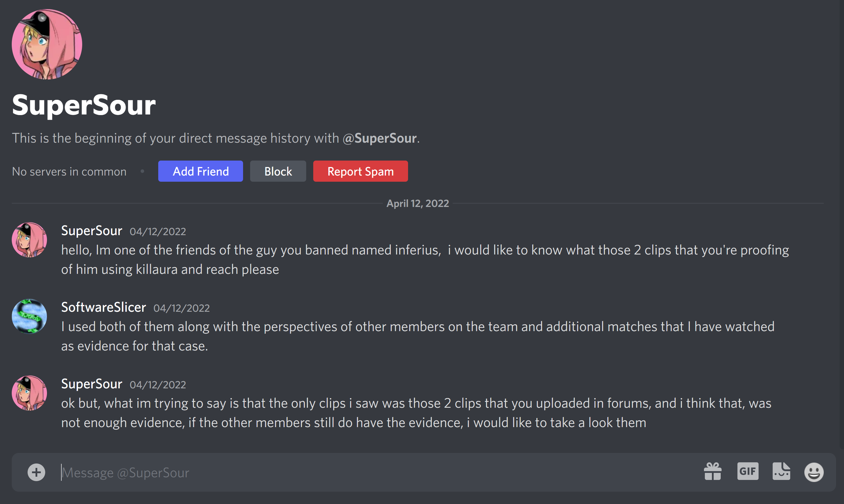Click the No servers in common label
Viewport: 844px width, 504px height.
click(x=69, y=171)
